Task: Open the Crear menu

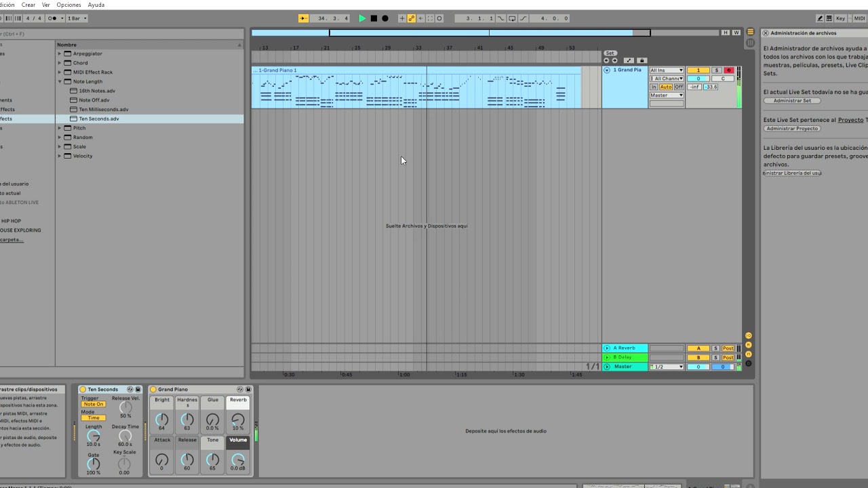Action: tap(28, 5)
